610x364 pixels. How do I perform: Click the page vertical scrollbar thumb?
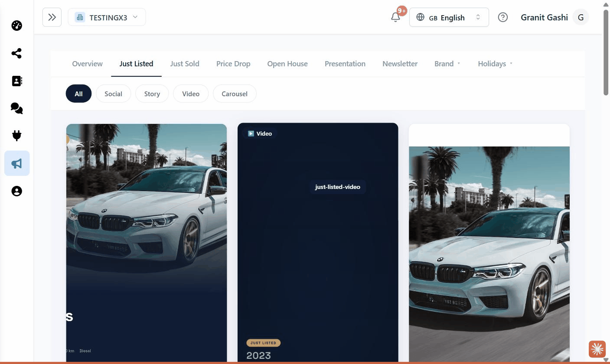click(x=606, y=52)
